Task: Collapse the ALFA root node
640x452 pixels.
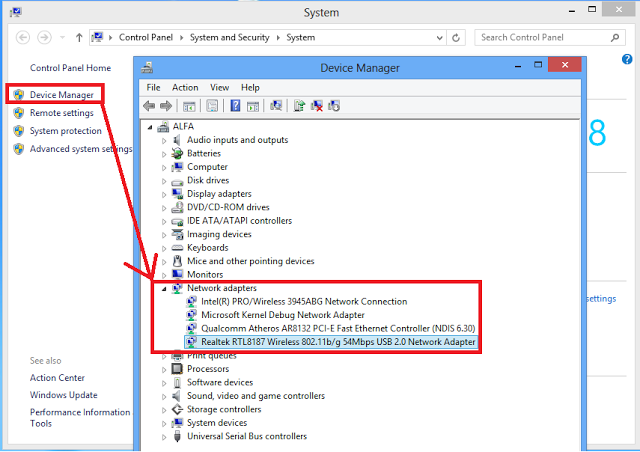Action: (150, 127)
